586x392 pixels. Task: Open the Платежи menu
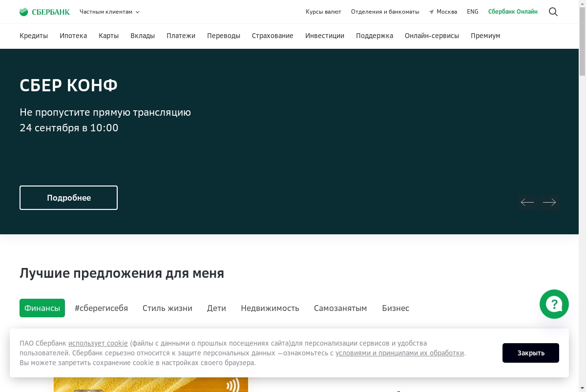click(x=181, y=36)
